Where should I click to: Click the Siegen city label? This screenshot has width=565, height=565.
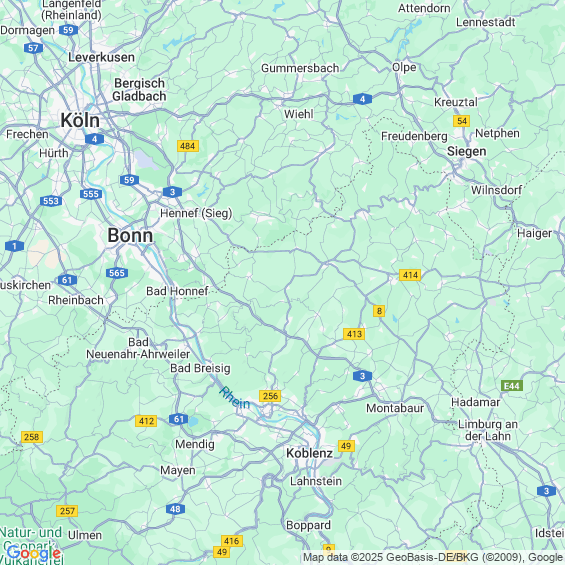(467, 151)
